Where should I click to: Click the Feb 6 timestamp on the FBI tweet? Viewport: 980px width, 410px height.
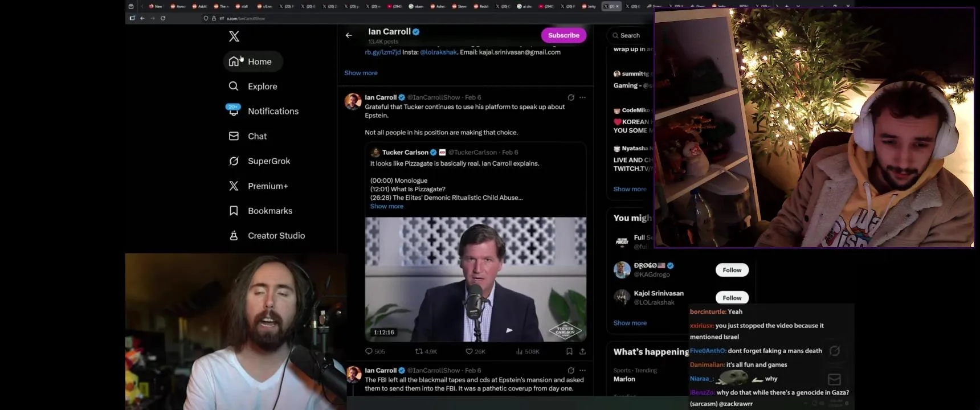tap(473, 370)
